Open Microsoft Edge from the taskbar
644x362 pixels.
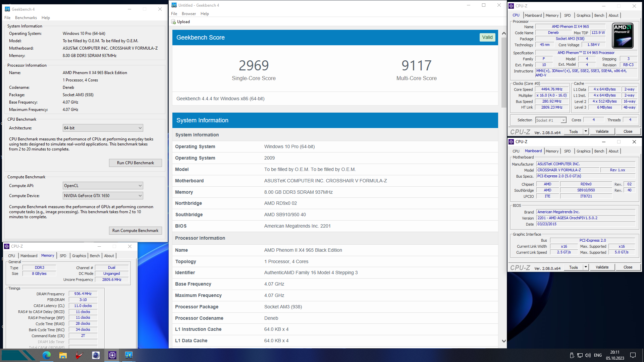pyautogui.click(x=47, y=355)
